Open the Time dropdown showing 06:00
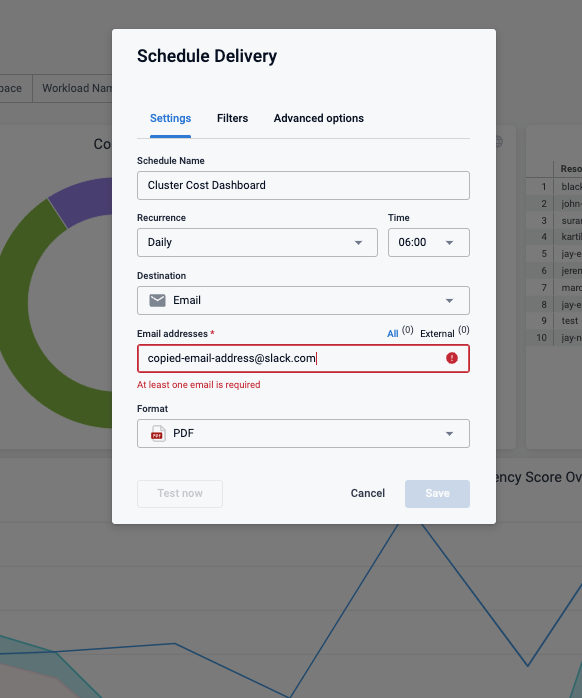582x698 pixels. (x=428, y=243)
